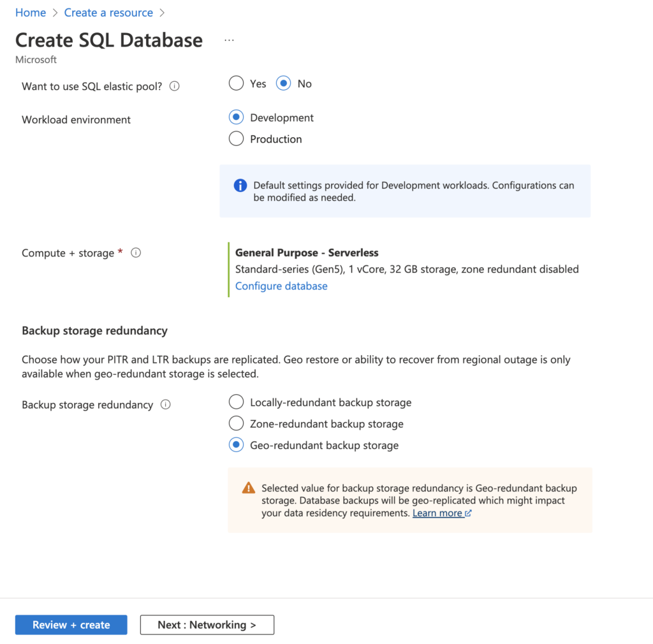Image resolution: width=653 pixels, height=644 pixels.
Task: Select No for SQL elastic pool
Action: tap(284, 84)
